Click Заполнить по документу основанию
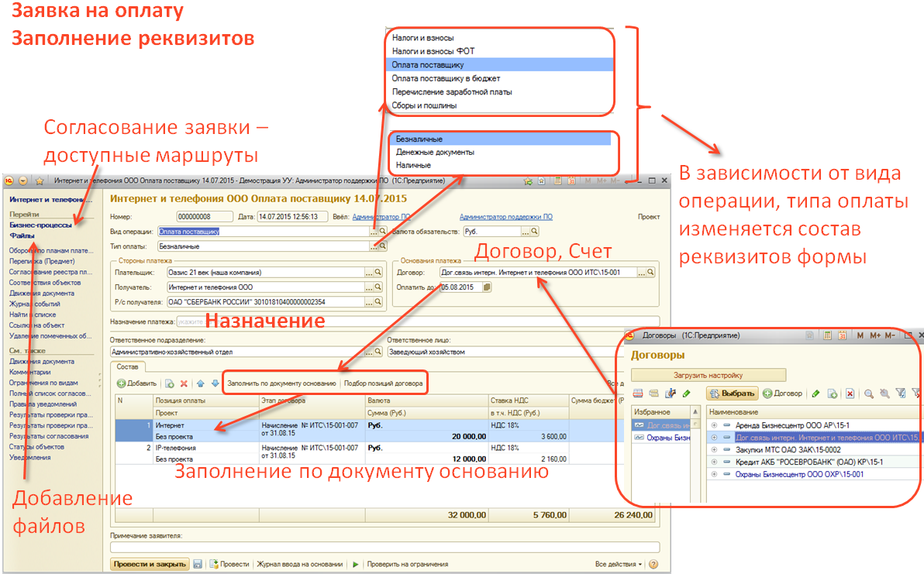This screenshot has width=924, height=574. click(282, 383)
